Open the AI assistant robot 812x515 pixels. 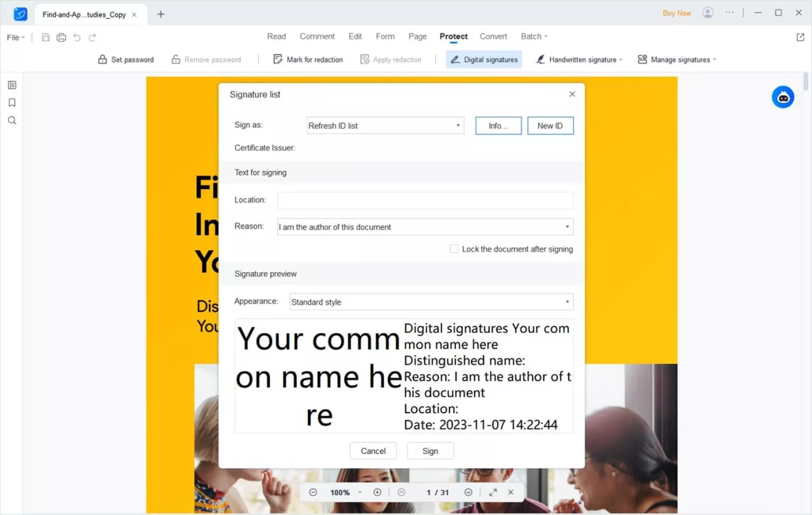(783, 97)
